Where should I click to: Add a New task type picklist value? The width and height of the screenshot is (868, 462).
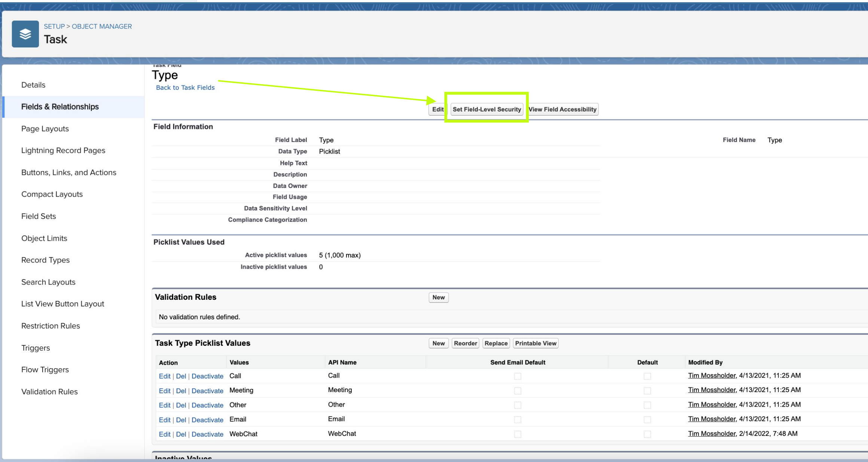438,343
